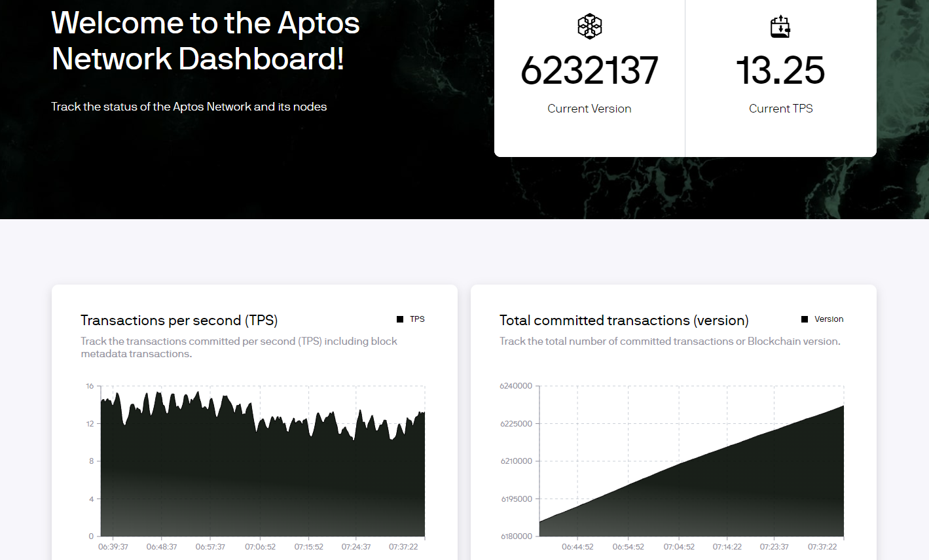
Task: Select the 13.25 TPS value
Action: [x=780, y=71]
